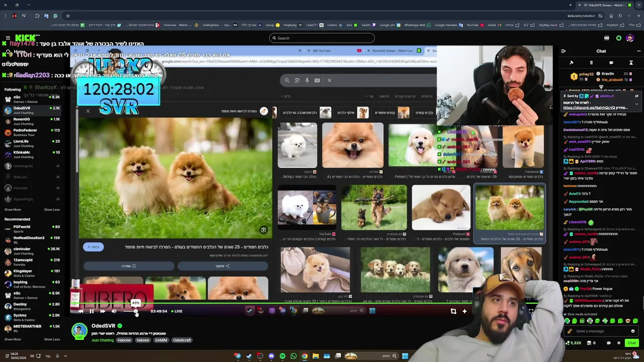The image size is (644, 362).
Task: Collapse Recommended list with Show Less
Action: pyautogui.click(x=52, y=339)
